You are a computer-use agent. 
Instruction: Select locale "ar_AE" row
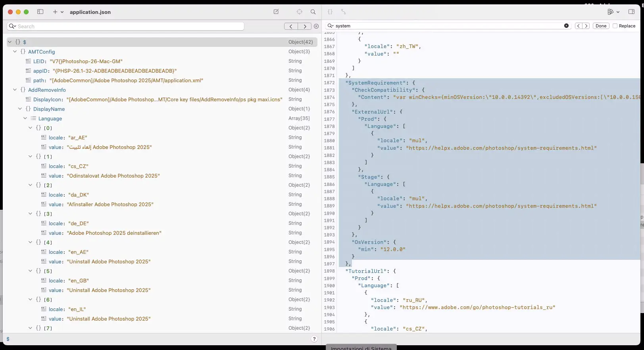click(x=162, y=137)
